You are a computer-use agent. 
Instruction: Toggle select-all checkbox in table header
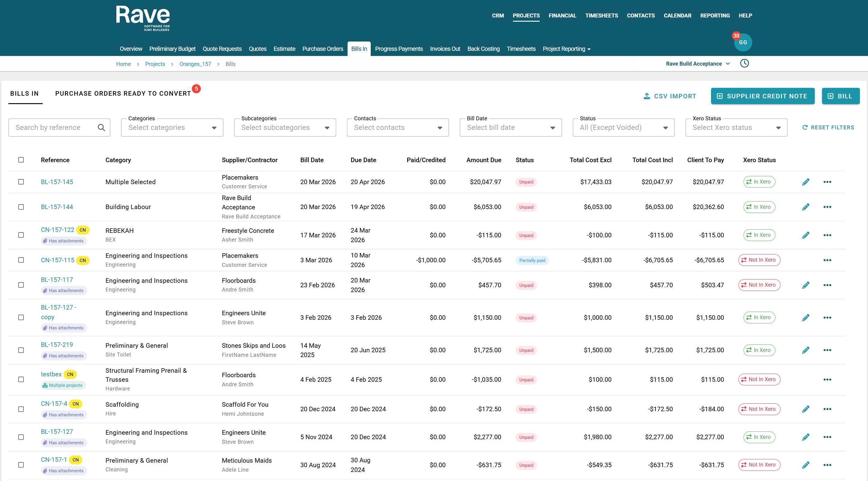[x=21, y=160]
